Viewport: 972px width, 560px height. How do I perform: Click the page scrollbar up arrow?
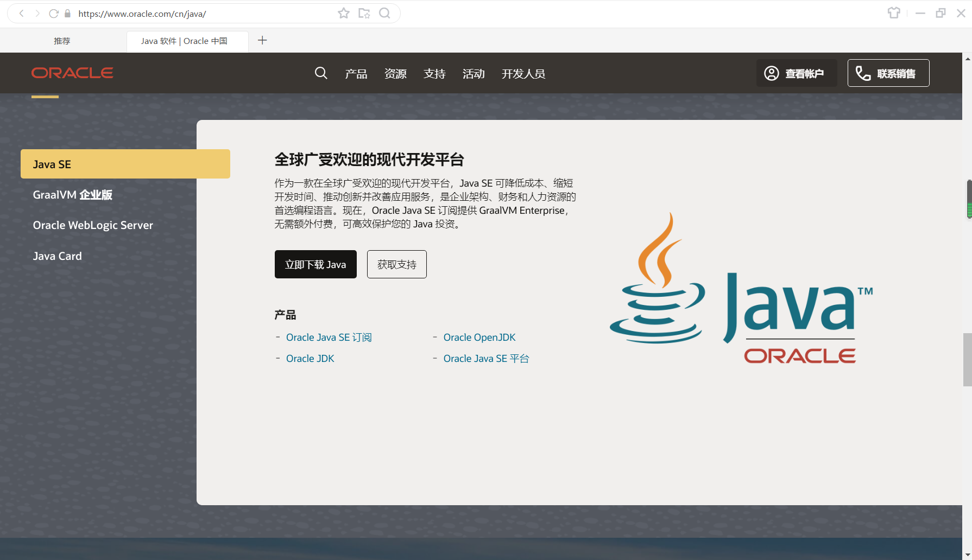967,58
